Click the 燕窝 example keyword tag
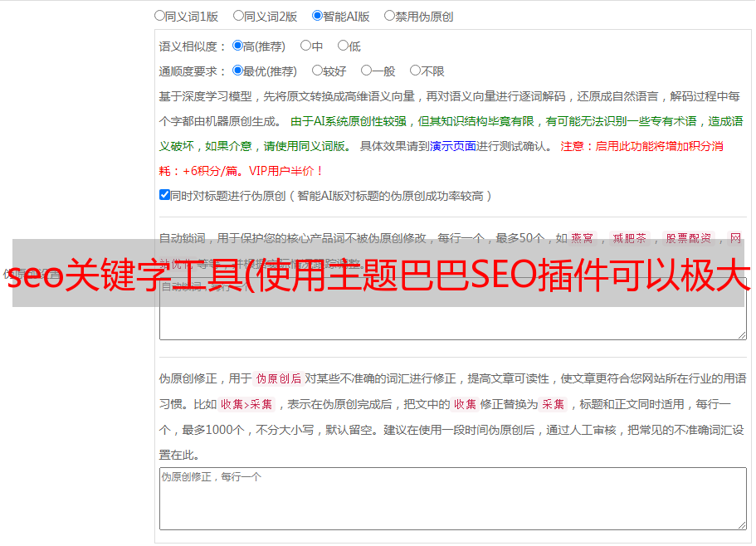Image resolution: width=756 pixels, height=546 pixels. tap(582, 238)
